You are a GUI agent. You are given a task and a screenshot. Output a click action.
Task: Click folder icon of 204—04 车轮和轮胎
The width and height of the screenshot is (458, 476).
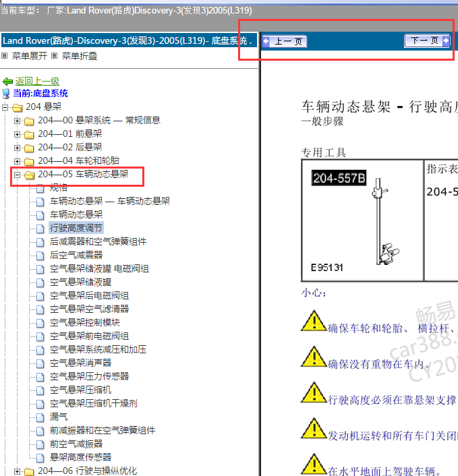pos(29,162)
